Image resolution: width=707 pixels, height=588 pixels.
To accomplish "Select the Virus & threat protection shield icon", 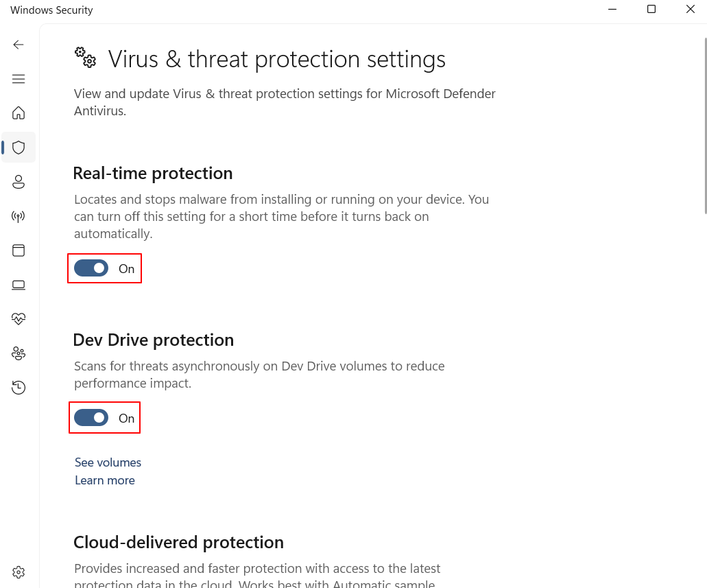I will coord(19,147).
